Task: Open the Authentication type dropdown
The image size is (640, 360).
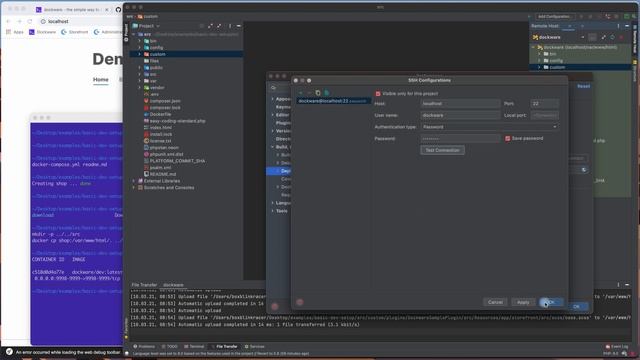Action: pos(489,127)
